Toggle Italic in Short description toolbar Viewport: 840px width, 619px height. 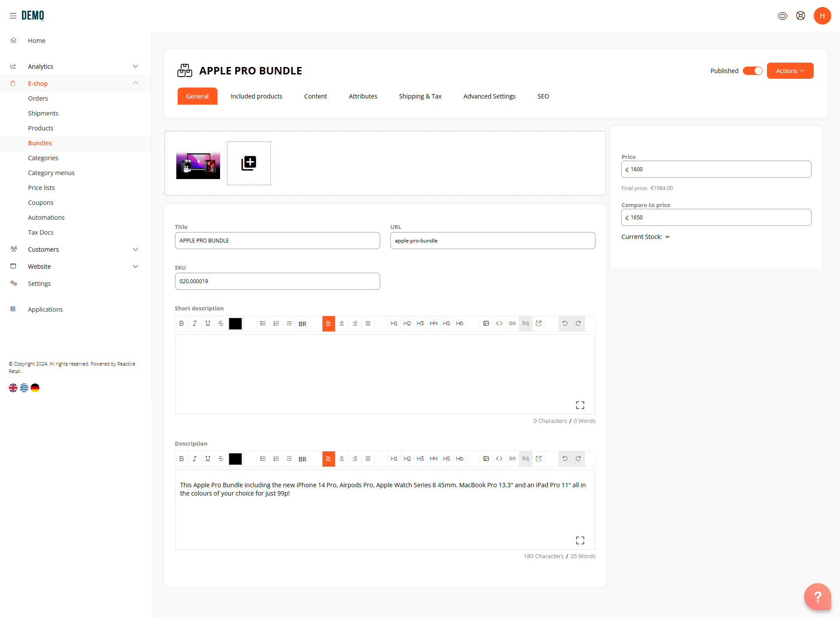click(195, 324)
